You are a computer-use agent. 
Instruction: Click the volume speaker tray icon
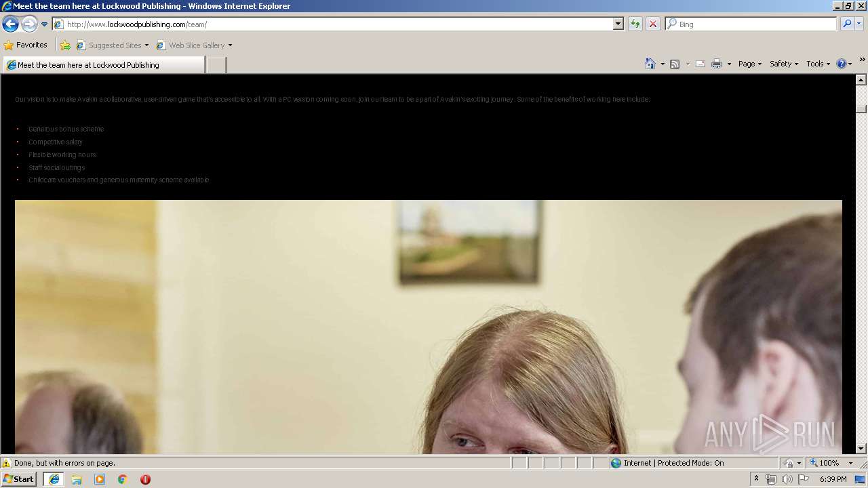pyautogui.click(x=787, y=479)
